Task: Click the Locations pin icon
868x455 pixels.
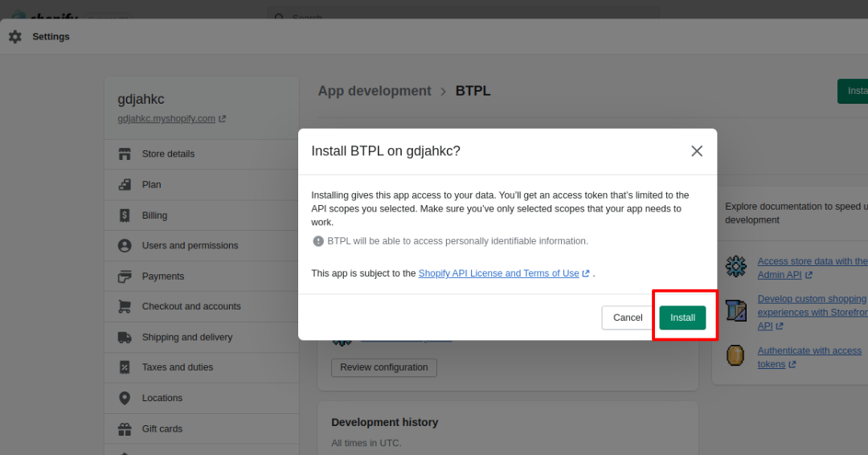Action: 125,398
